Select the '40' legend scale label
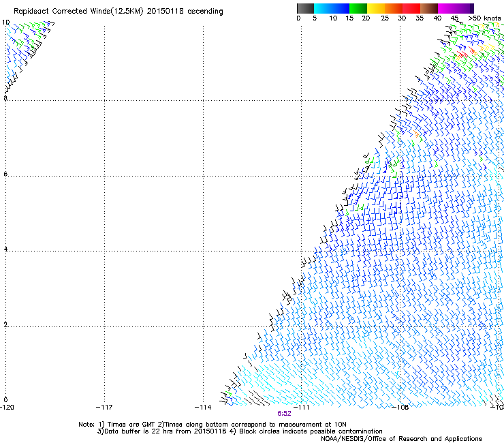This screenshot has width=504, height=443. pos(437,18)
